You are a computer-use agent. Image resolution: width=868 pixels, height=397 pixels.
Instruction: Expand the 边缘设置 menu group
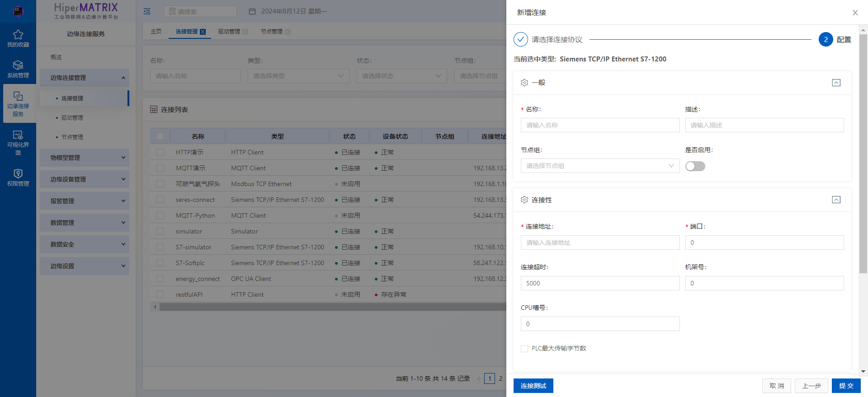click(x=85, y=266)
